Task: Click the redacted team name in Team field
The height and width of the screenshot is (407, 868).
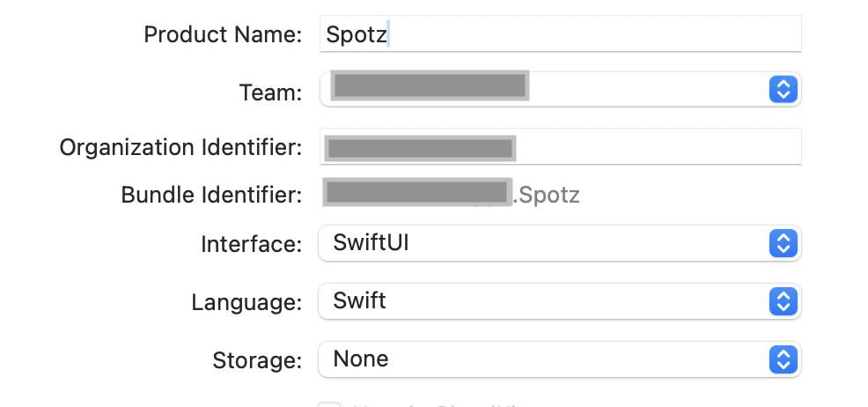Action: coord(430,86)
